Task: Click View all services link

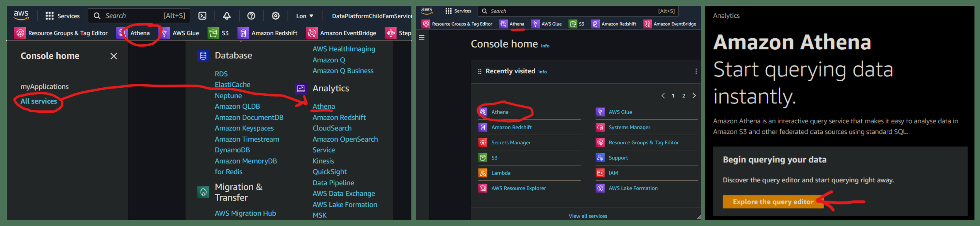Action: point(588,216)
